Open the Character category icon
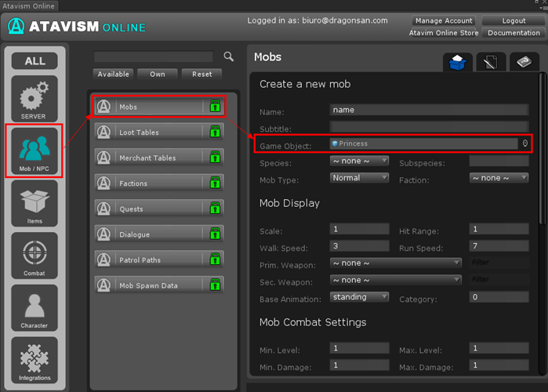Viewport: 548px width, 392px height. [34, 307]
